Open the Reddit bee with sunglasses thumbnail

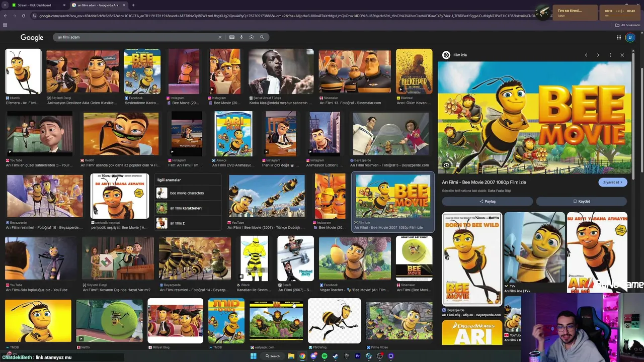point(121,134)
